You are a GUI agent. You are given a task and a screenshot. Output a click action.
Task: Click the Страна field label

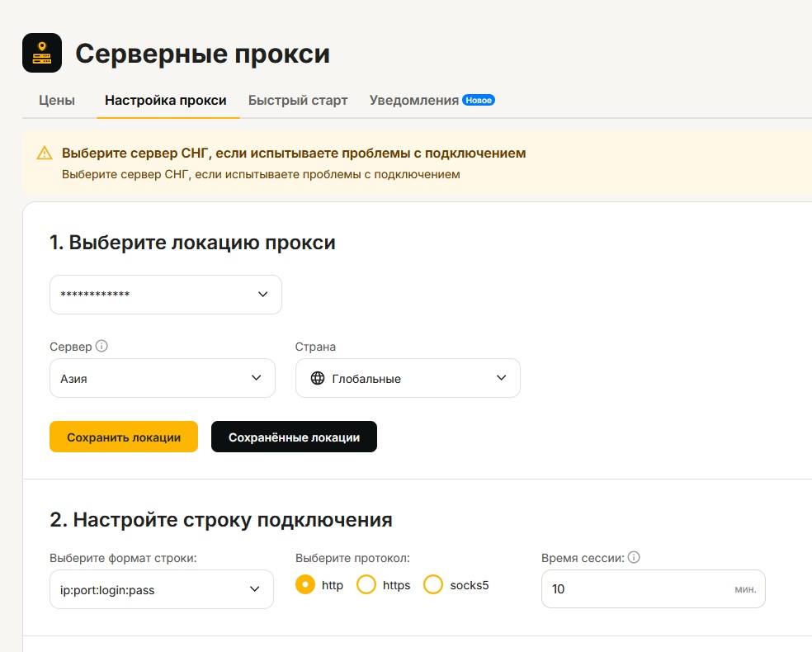point(315,347)
